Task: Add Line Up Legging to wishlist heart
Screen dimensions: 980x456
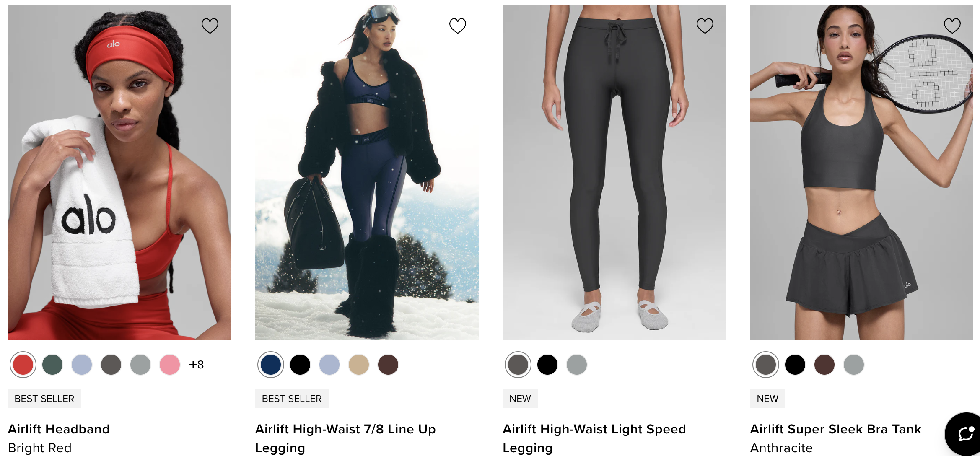Action: pyautogui.click(x=457, y=26)
